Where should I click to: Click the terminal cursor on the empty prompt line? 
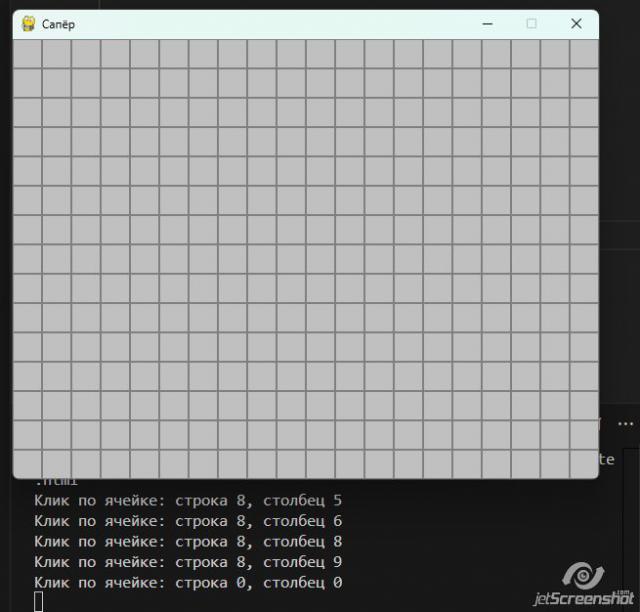39,601
